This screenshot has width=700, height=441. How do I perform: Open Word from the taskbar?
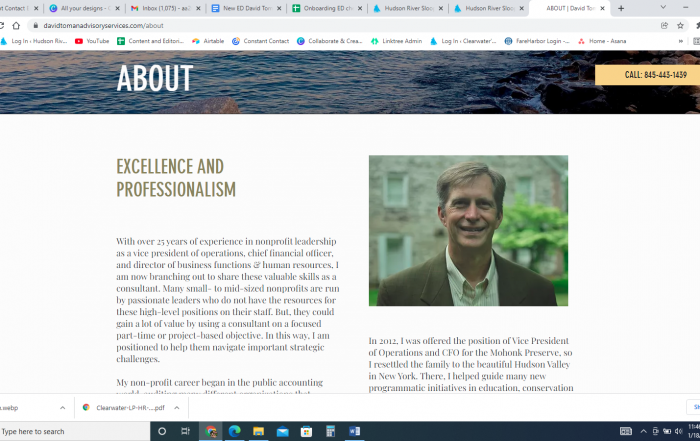[354, 431]
